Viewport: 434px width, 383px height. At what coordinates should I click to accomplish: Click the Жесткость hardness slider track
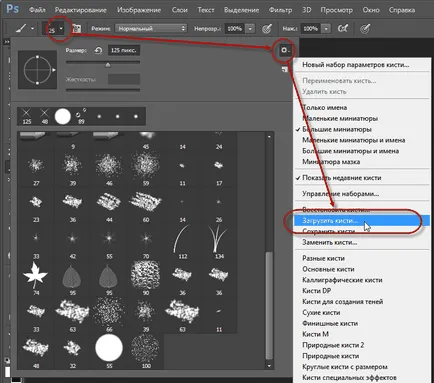click(103, 90)
